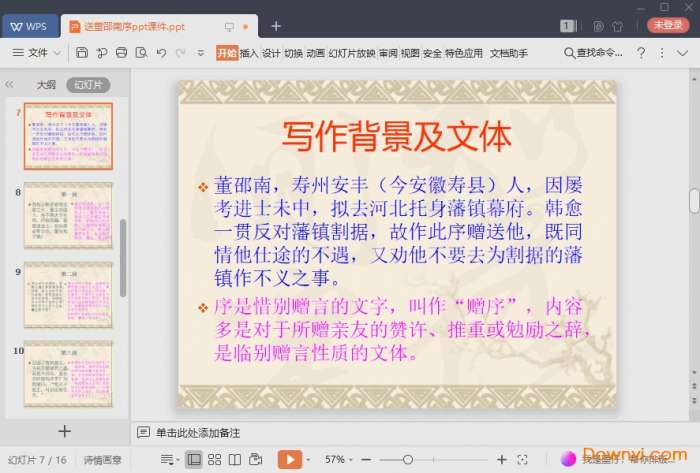Open print preview from the toolbar
700x473 pixels.
(142, 53)
